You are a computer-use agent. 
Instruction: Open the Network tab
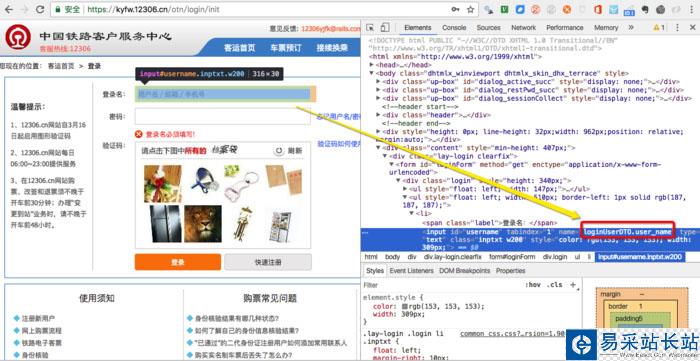coord(523,28)
